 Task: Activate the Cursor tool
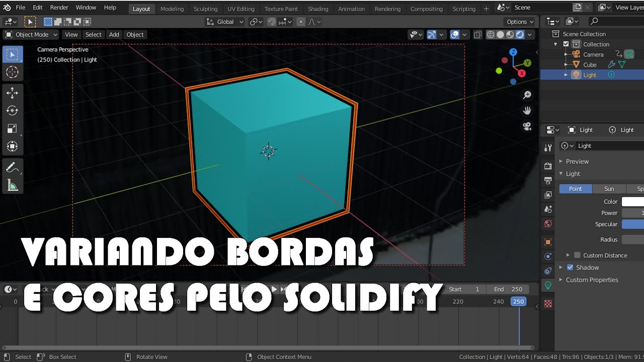[13, 72]
